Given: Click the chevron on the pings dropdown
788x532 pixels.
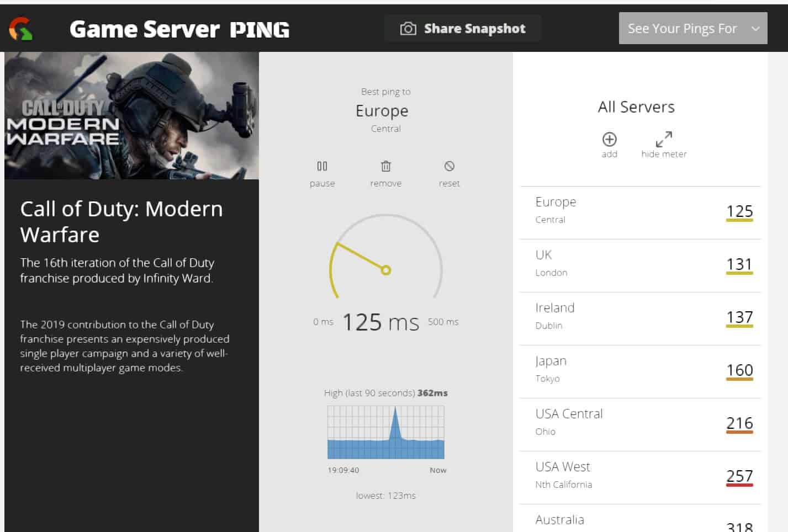Looking at the screenshot, I should coord(755,29).
